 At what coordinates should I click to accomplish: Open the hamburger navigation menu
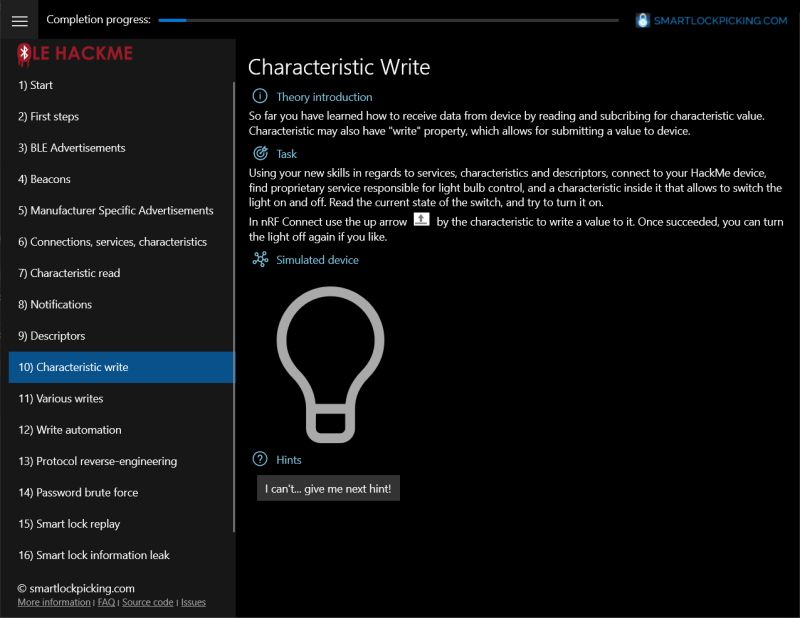[19, 19]
